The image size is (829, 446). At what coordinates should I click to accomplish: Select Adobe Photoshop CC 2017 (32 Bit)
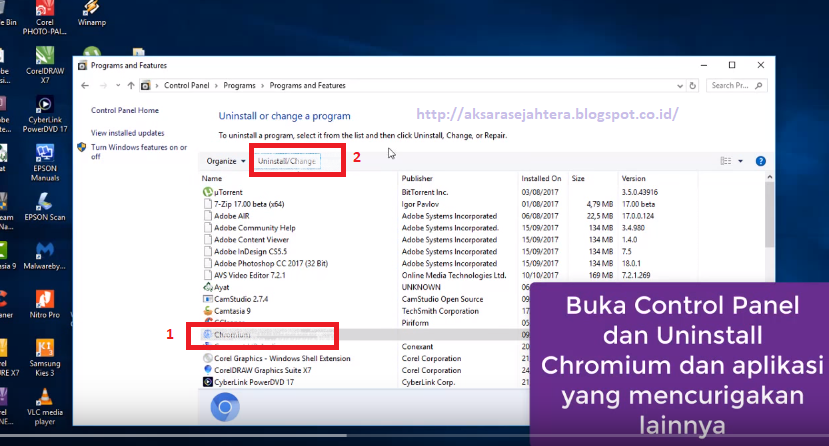pos(265,264)
